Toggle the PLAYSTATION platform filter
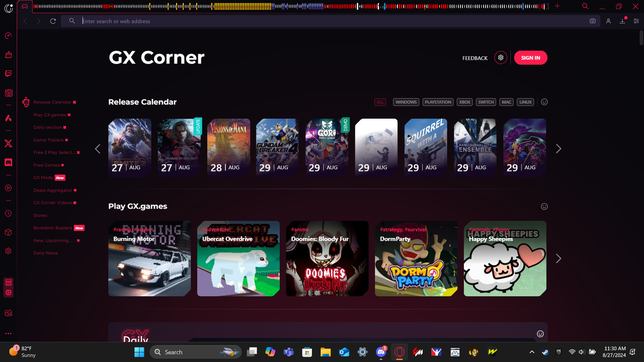Image resolution: width=644 pixels, height=362 pixels. click(438, 102)
